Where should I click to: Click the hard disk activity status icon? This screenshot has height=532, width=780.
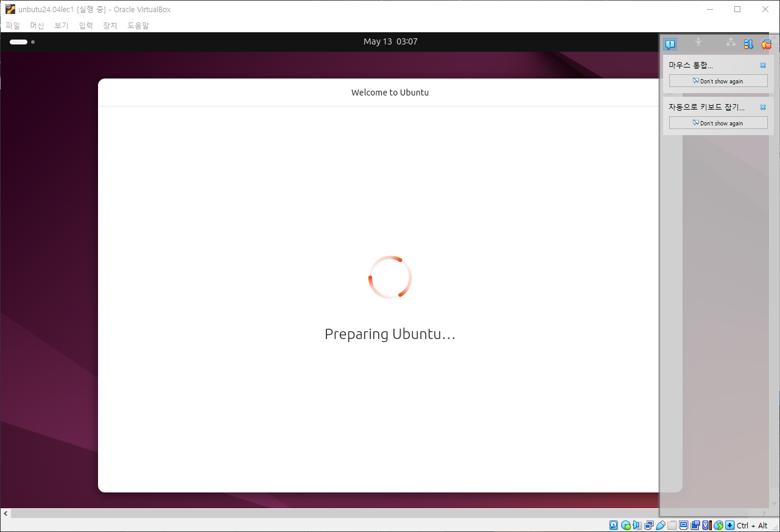click(613, 525)
